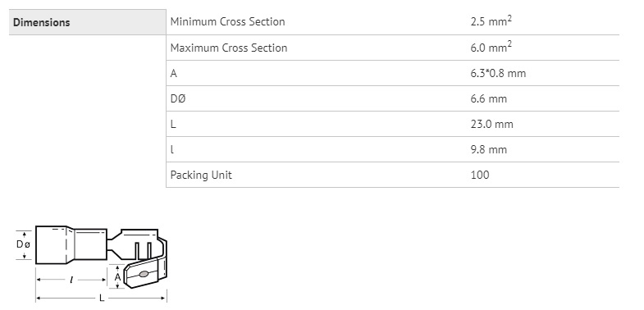Click the Dimensions header cell
Image resolution: width=644 pixels, height=310 pixels.
pos(88,22)
